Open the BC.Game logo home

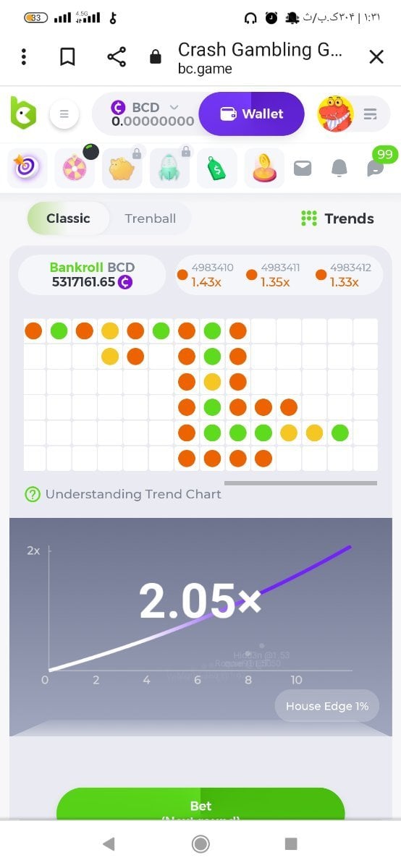(23, 113)
